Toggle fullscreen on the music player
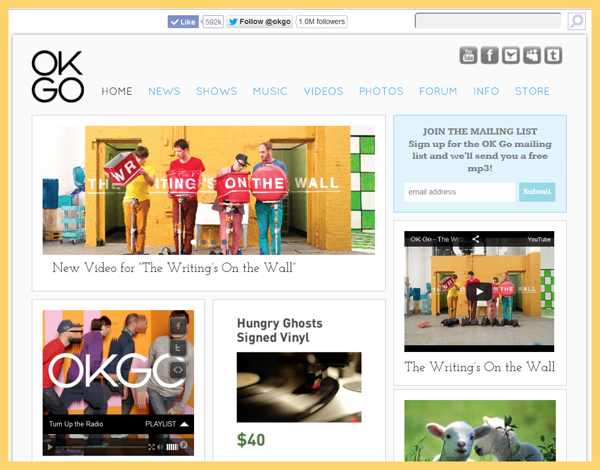 [152, 447]
